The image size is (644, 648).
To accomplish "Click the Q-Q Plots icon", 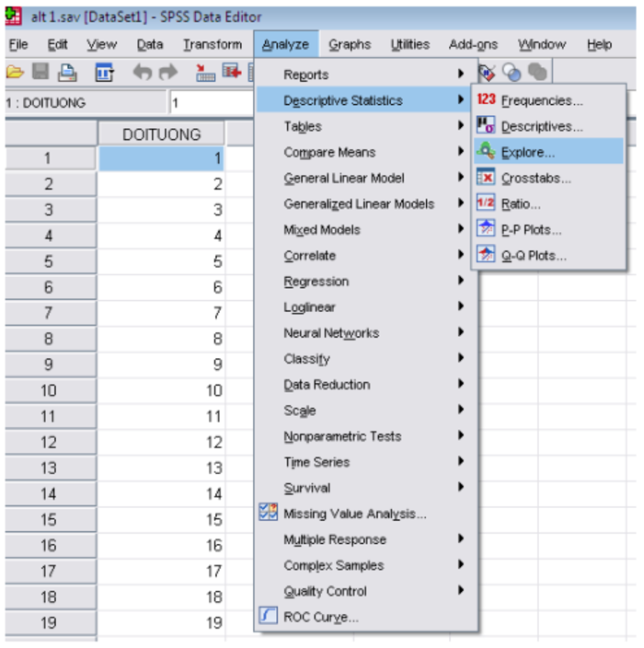I will [x=486, y=255].
